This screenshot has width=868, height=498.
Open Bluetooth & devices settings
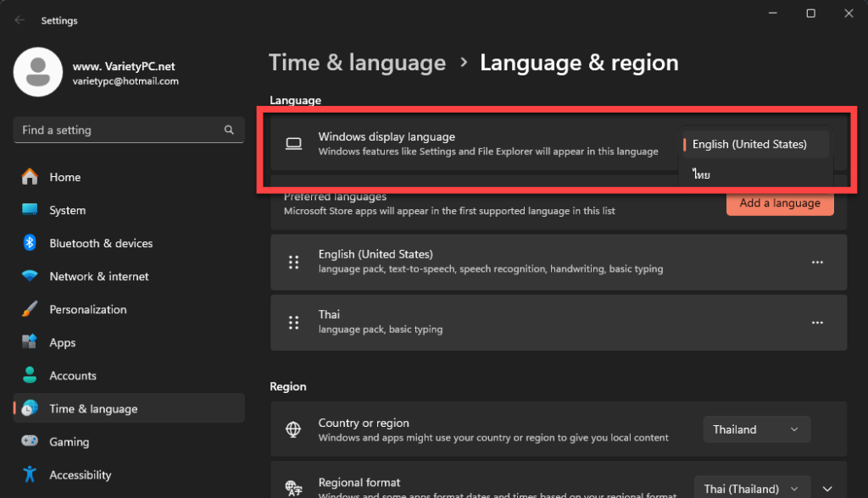point(101,243)
